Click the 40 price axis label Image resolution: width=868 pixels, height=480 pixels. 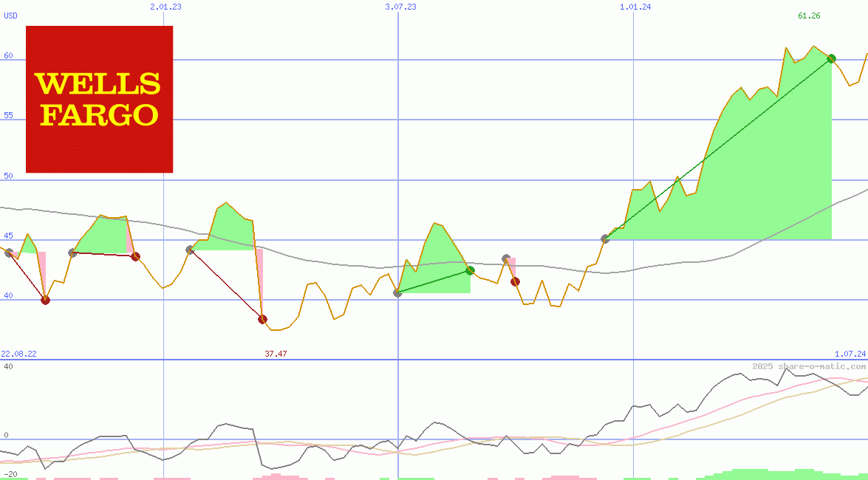click(x=8, y=295)
